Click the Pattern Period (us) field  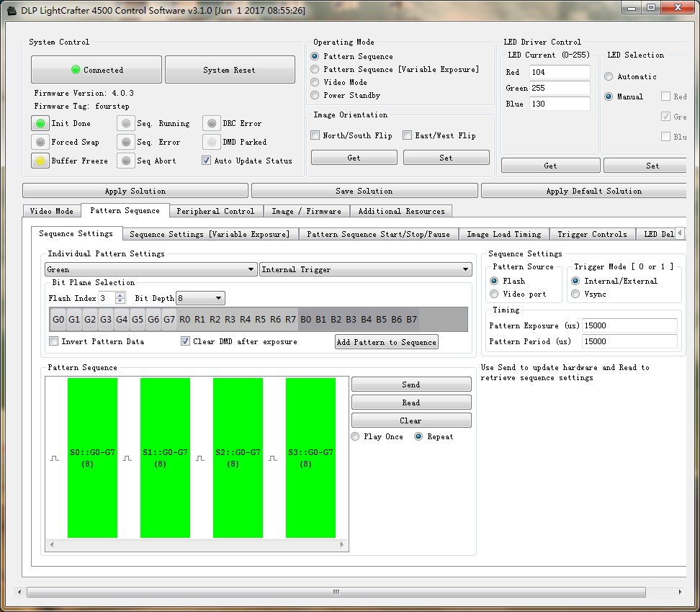click(x=629, y=341)
